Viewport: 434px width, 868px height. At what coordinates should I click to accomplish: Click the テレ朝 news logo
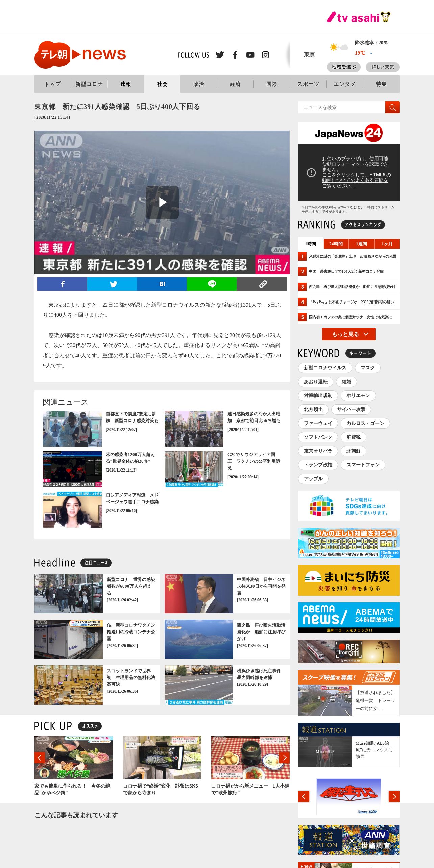80,54
